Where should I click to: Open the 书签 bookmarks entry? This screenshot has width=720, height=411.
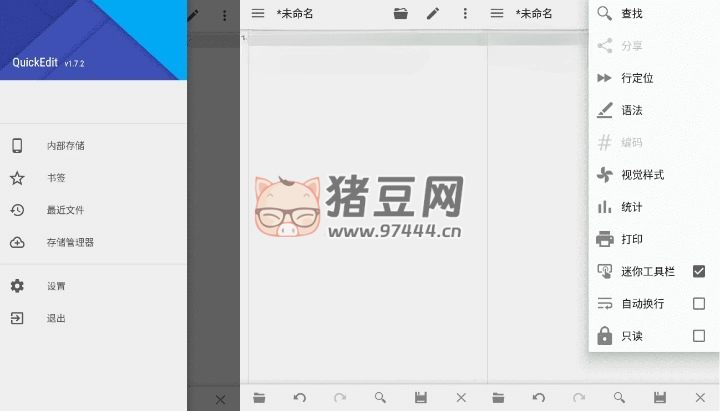(55, 178)
